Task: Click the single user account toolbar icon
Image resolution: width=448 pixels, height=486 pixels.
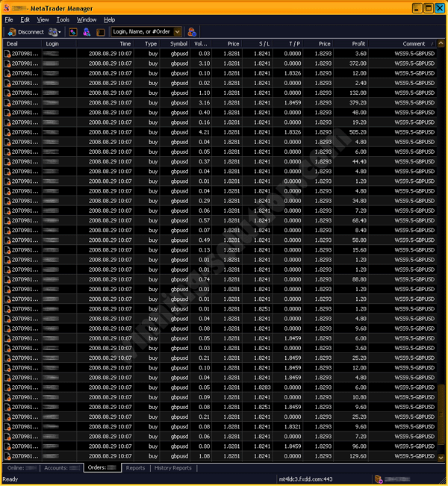Action: (87, 32)
